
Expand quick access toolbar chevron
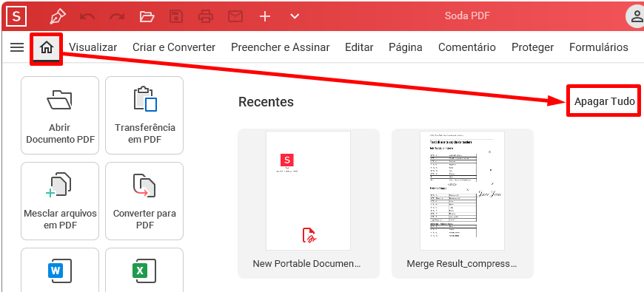tap(295, 16)
